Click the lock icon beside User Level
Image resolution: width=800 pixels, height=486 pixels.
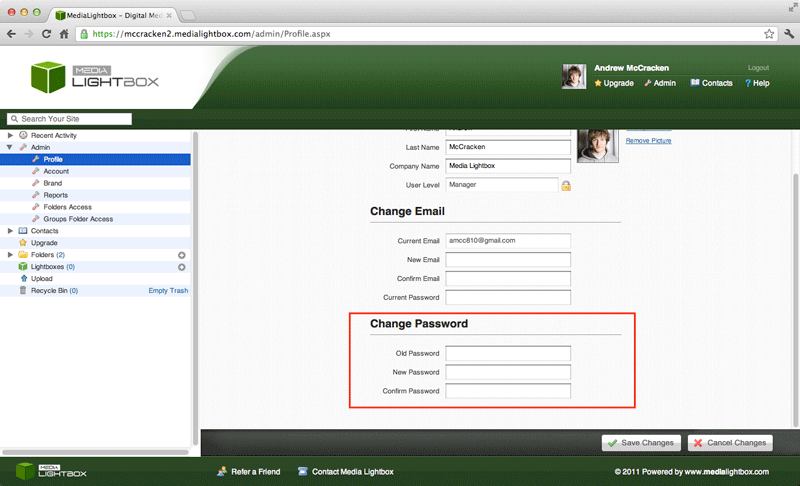pyautogui.click(x=565, y=185)
